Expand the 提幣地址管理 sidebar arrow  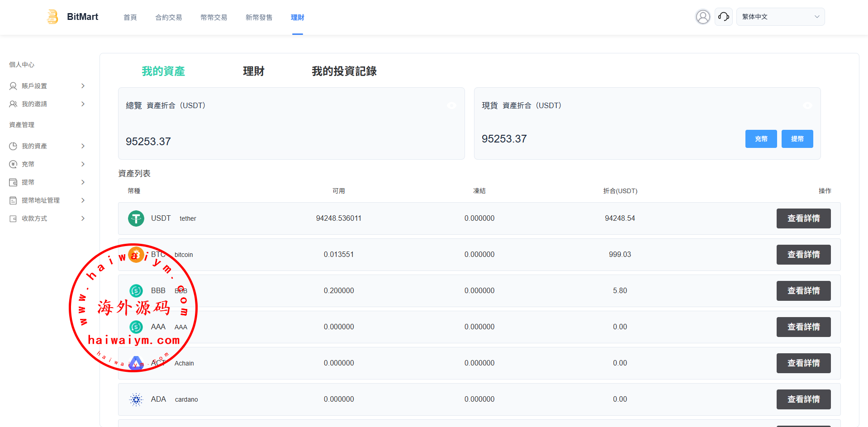point(83,200)
